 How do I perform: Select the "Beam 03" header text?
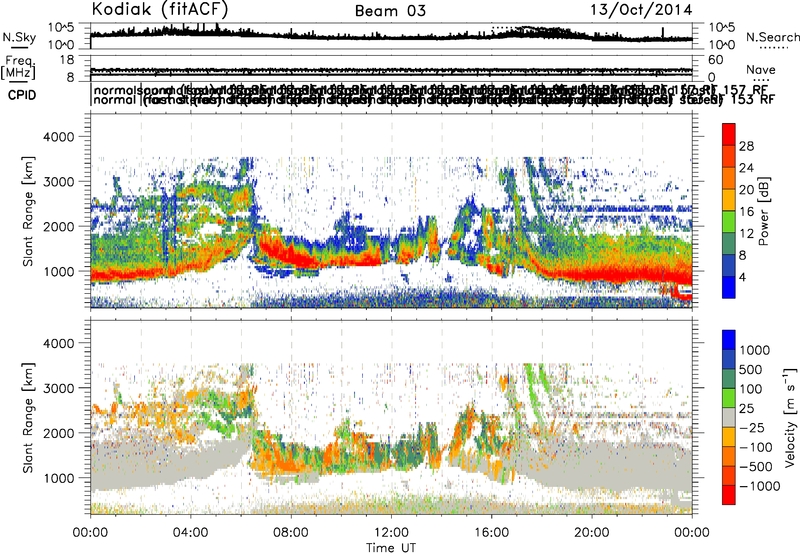pos(390,11)
